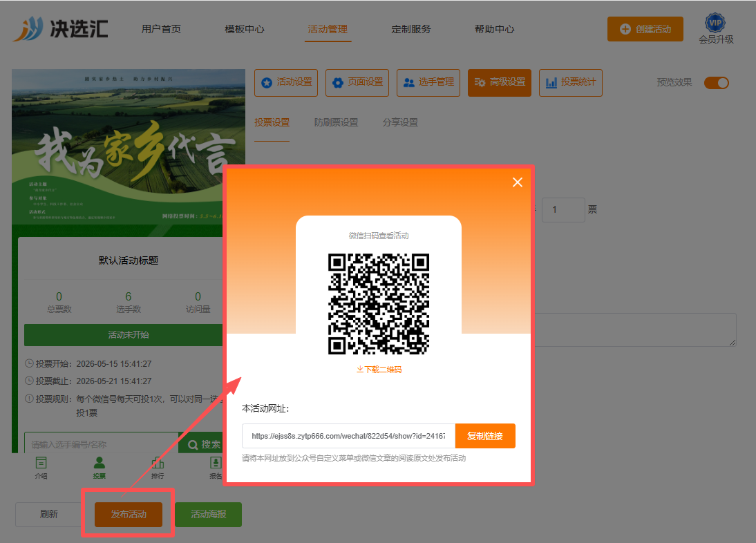Open 页面设置 section button
The width and height of the screenshot is (756, 543).
pos(357,83)
